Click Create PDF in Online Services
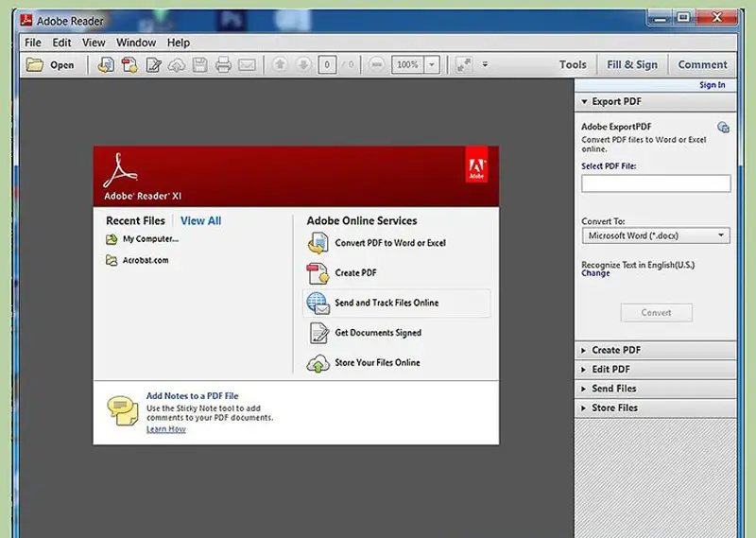Image resolution: width=756 pixels, height=538 pixels. point(355,273)
